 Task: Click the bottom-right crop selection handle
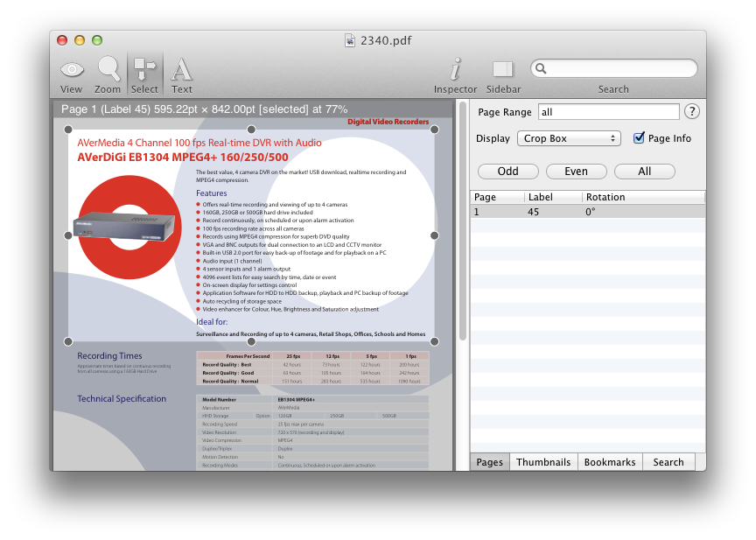click(x=434, y=341)
